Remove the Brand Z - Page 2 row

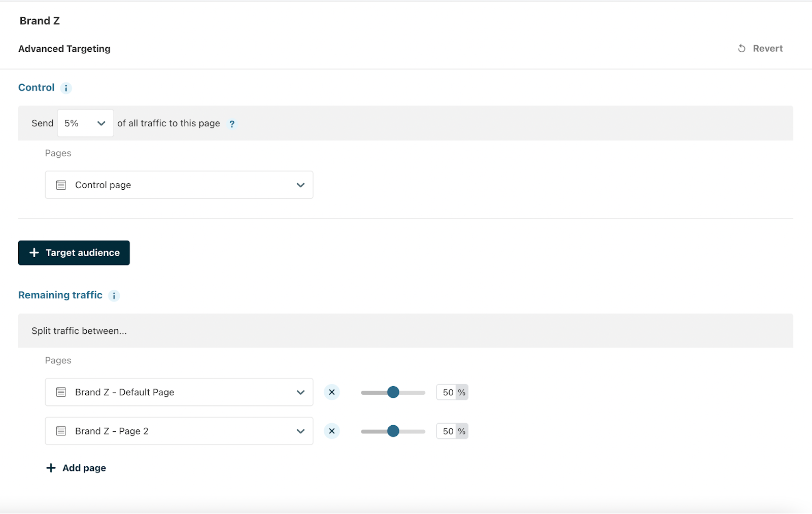coord(331,431)
